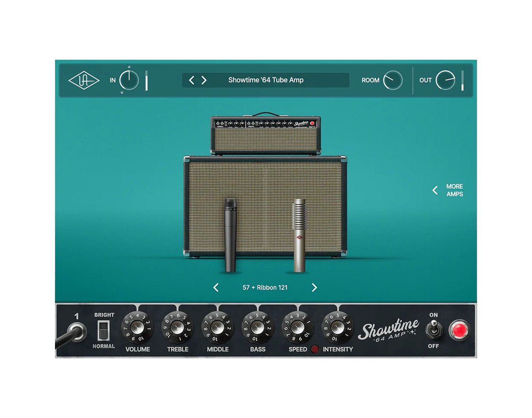The width and height of the screenshot is (532, 418).
Task: Select the silver Ribbon 121 microphone
Action: click(300, 235)
